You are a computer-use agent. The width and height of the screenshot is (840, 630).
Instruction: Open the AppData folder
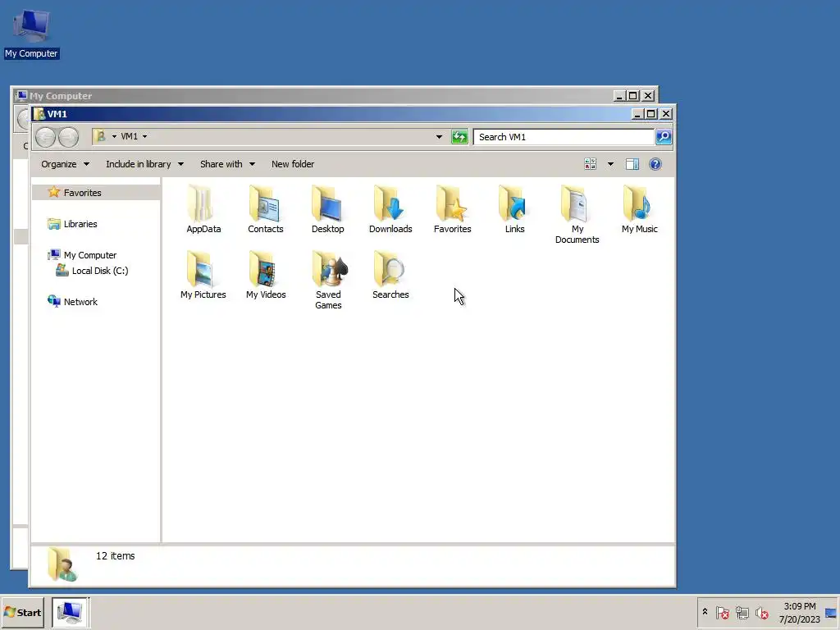[x=203, y=209]
